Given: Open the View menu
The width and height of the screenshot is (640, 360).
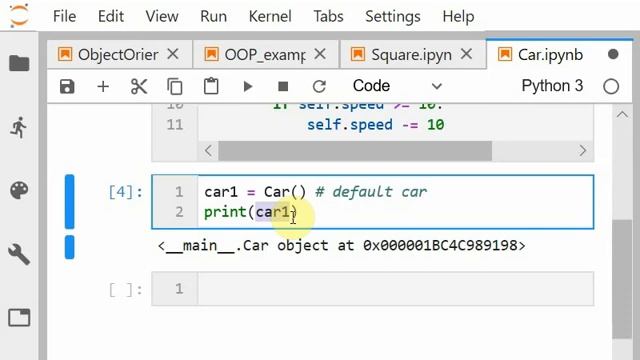Looking at the screenshot, I should [x=162, y=16].
